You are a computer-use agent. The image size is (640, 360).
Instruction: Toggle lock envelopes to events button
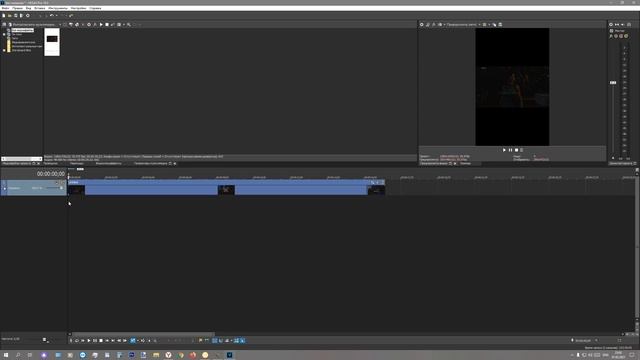[x=236, y=340]
